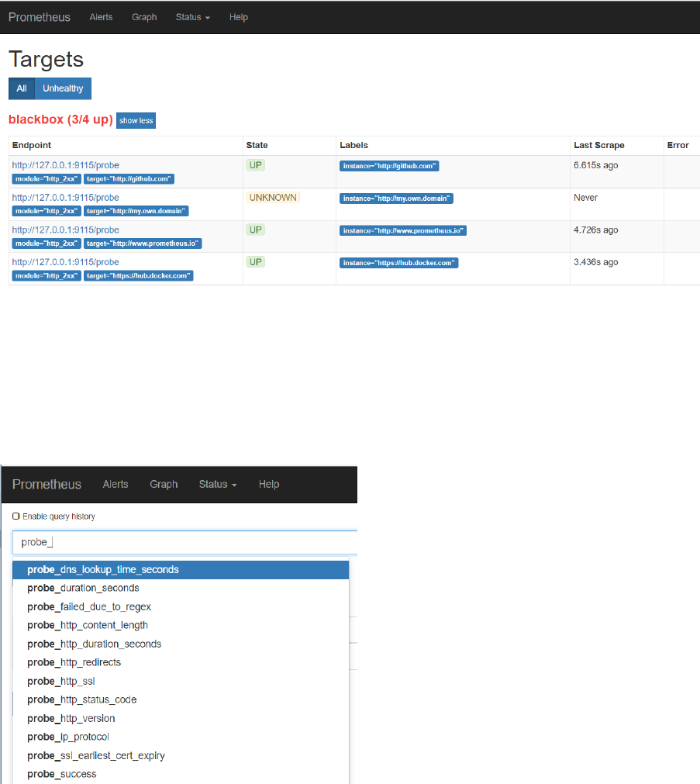The image size is (700, 784).
Task: Toggle Enable query history checkbox
Action: [x=16, y=516]
